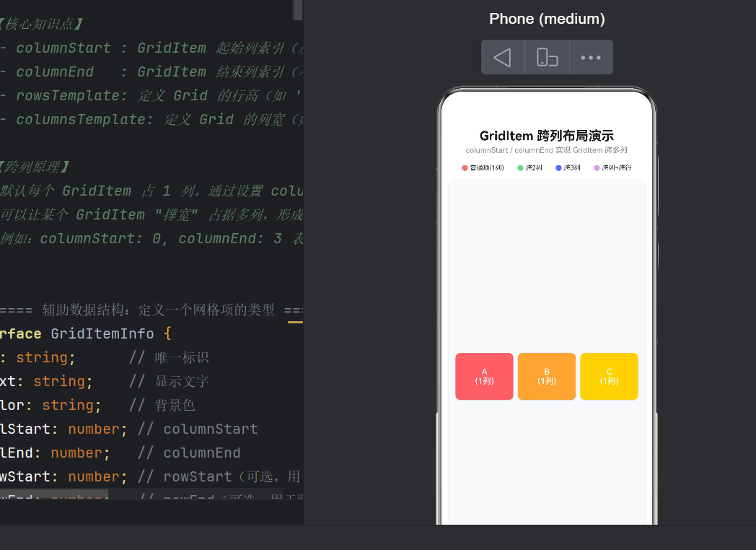
Task: Click the '// columnEnd' trailing comment
Action: [189, 453]
